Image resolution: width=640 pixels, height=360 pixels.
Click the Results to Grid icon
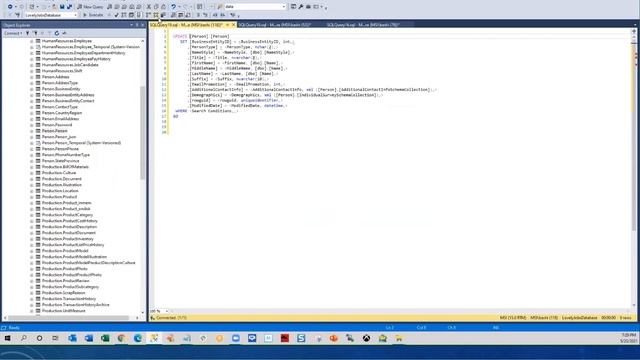[180, 15]
